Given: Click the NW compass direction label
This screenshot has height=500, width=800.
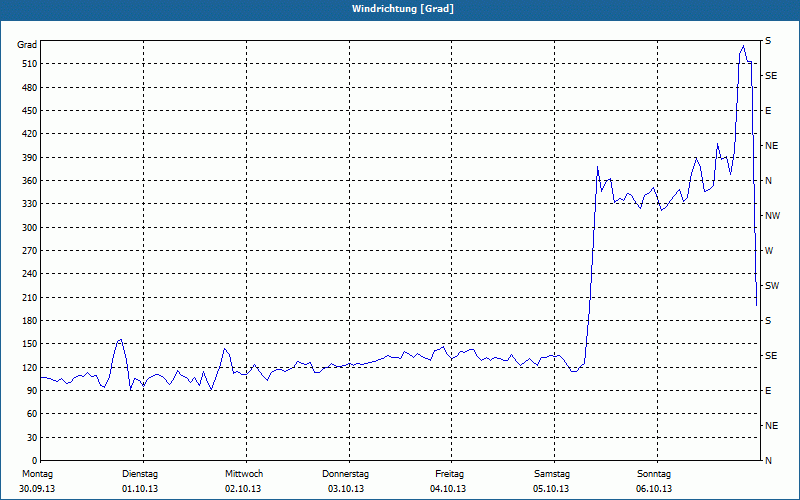Looking at the screenshot, I should [772, 216].
